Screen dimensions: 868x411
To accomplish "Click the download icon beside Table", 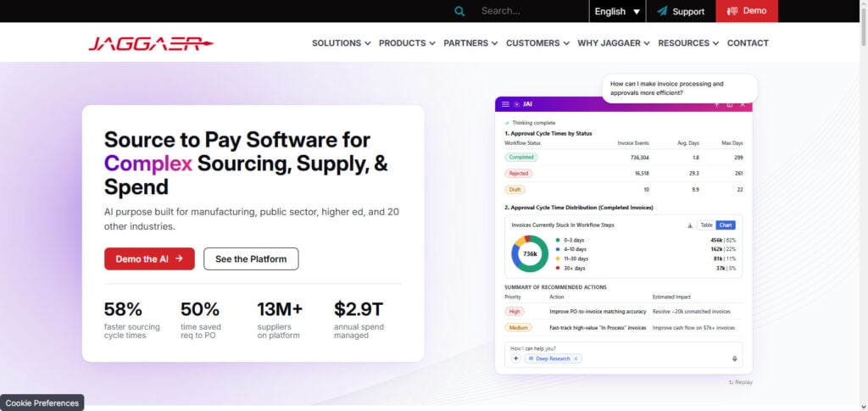I will coord(690,225).
